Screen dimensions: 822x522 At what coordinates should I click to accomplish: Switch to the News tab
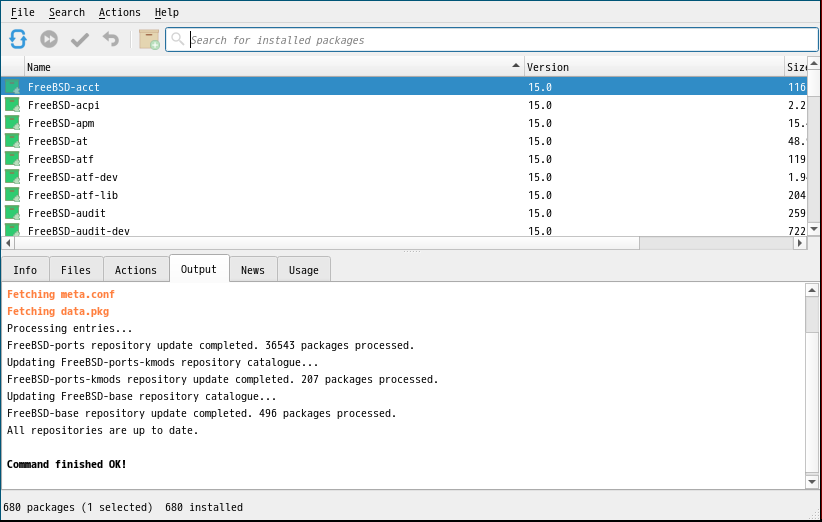click(253, 270)
